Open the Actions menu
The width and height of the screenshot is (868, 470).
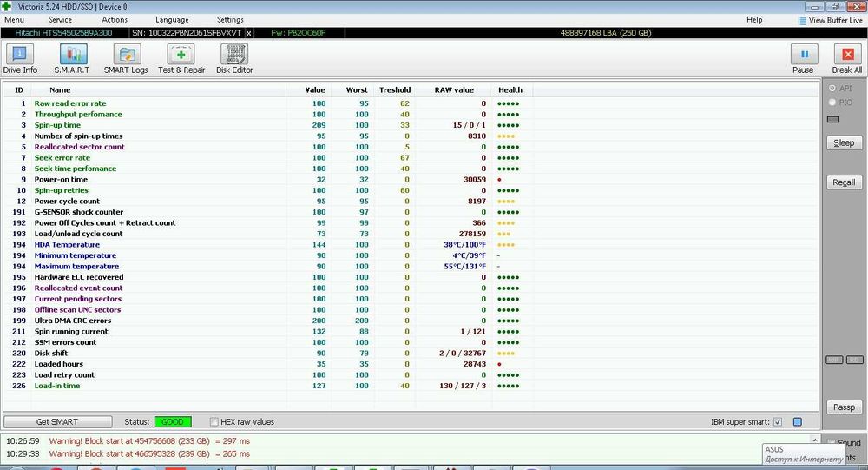(x=115, y=19)
